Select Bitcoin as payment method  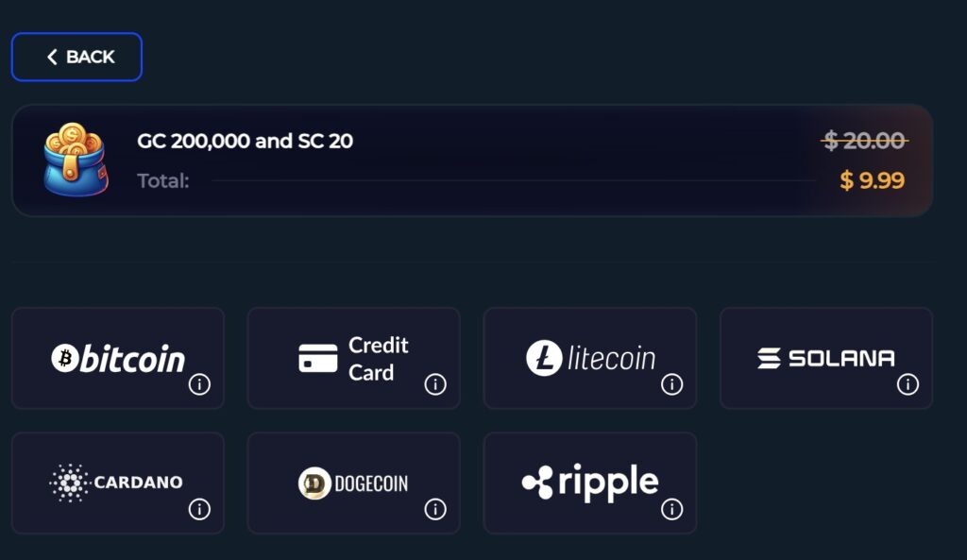click(x=118, y=358)
